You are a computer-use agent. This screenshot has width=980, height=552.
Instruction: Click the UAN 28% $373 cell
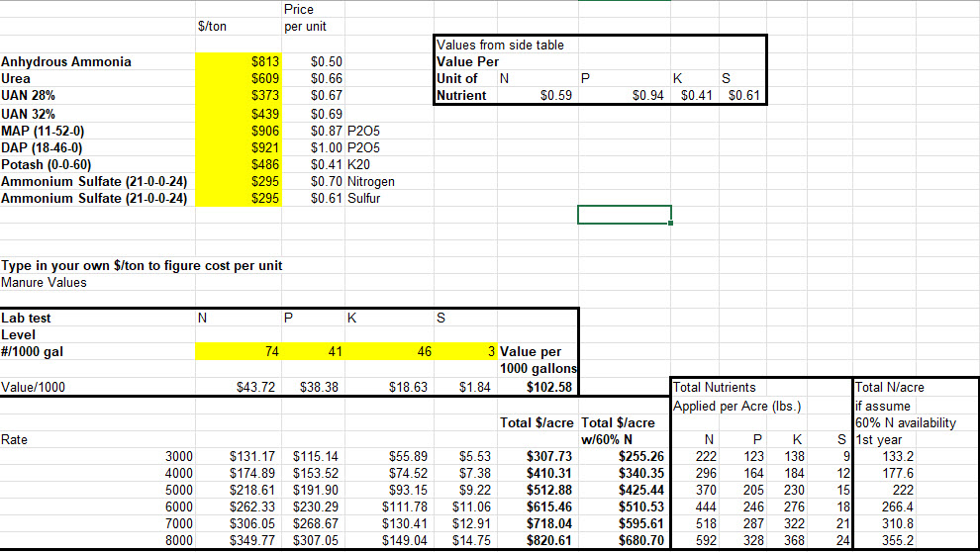click(239, 96)
